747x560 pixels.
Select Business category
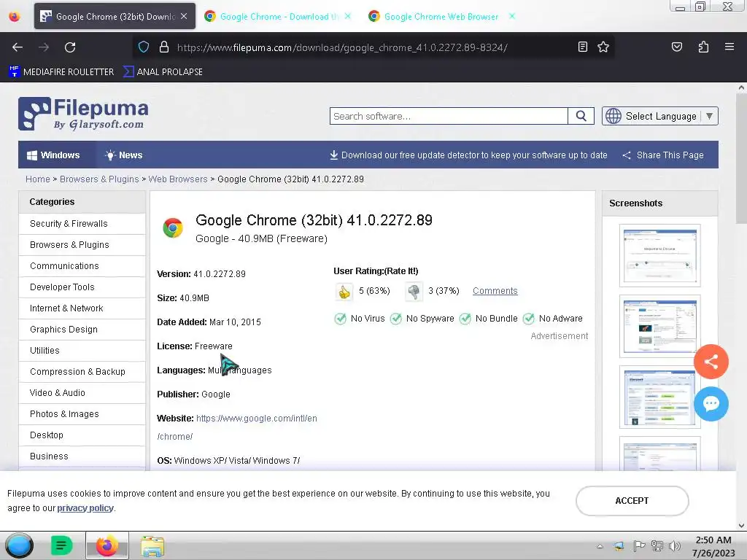82,456
